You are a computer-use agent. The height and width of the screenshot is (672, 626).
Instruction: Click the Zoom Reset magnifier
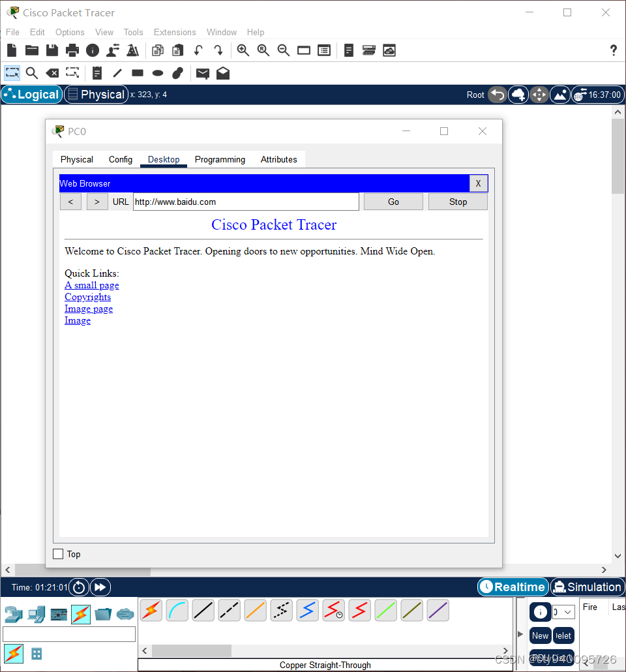pos(263,51)
